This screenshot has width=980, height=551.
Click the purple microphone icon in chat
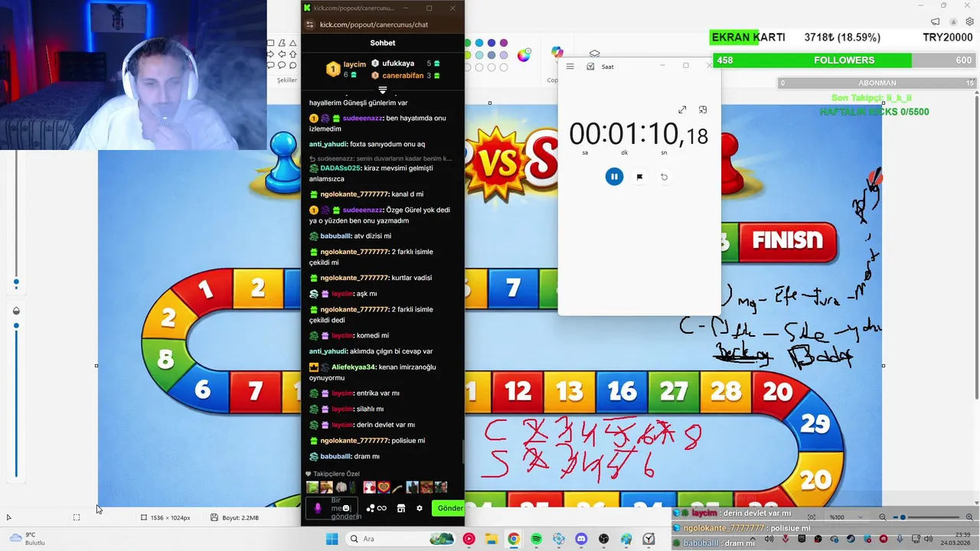point(318,508)
